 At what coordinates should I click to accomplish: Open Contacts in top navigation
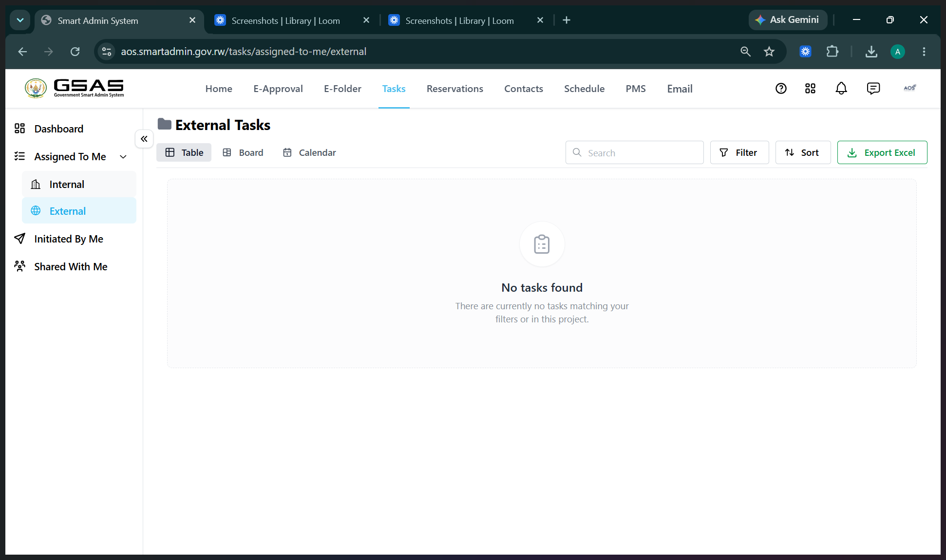(524, 89)
